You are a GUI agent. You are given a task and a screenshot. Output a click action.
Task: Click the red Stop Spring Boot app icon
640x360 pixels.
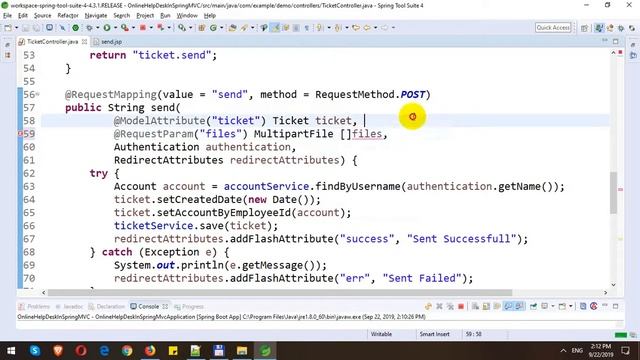tap(142, 28)
